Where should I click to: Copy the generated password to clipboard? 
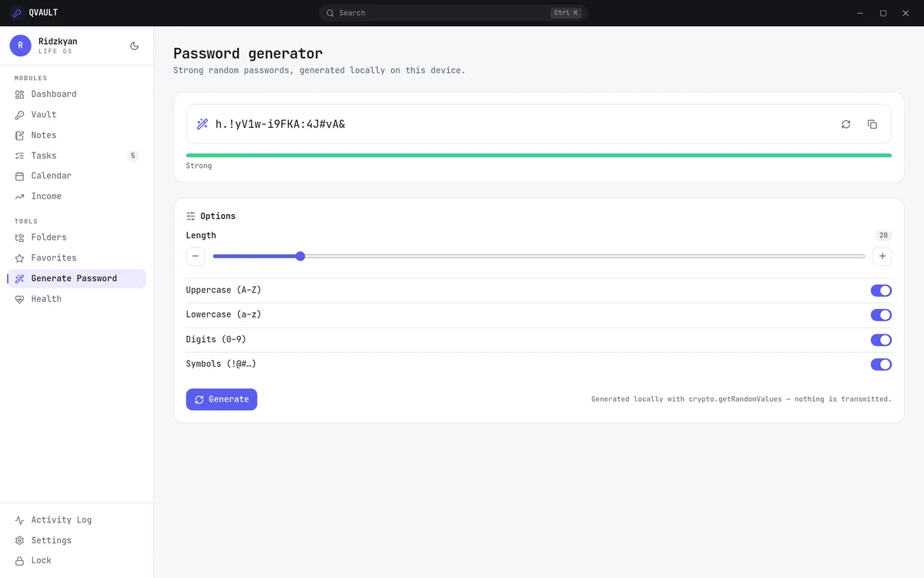point(872,124)
